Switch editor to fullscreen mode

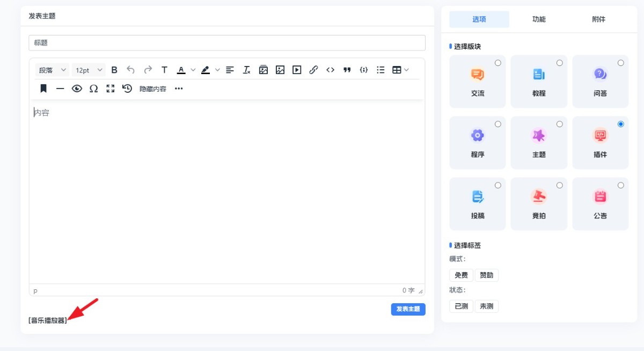click(111, 89)
